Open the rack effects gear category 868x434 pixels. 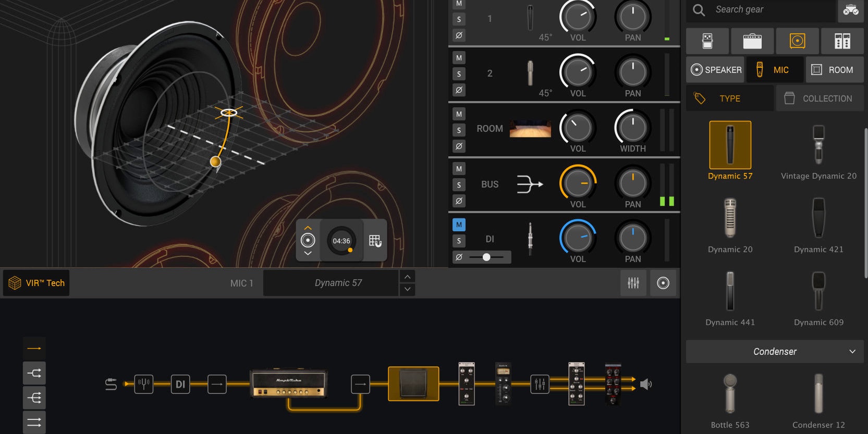[x=842, y=41]
